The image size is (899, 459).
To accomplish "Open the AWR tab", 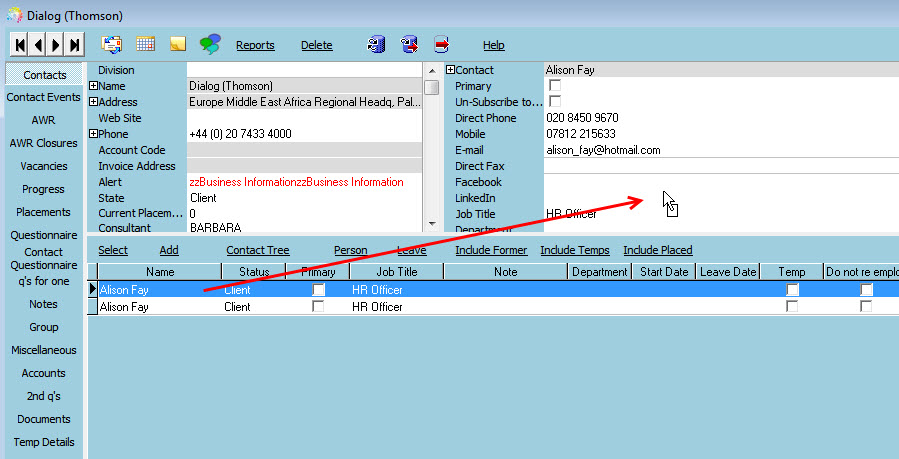I will click(x=44, y=120).
